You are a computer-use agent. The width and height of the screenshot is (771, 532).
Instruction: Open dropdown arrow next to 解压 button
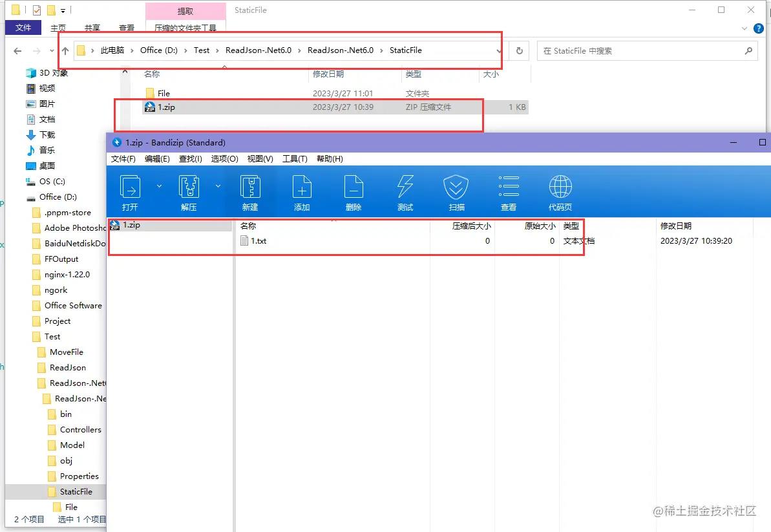[218, 186]
